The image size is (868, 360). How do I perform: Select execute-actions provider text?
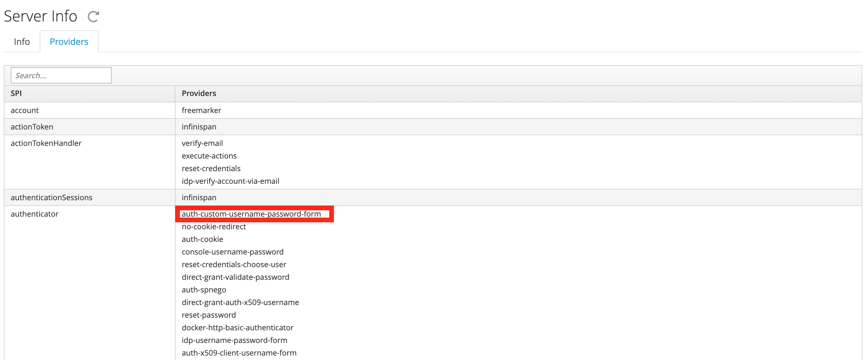209,156
